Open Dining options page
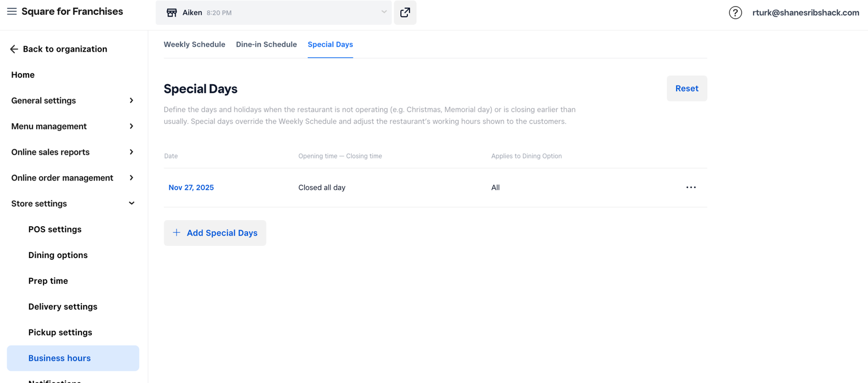This screenshot has width=868, height=383. (x=58, y=255)
